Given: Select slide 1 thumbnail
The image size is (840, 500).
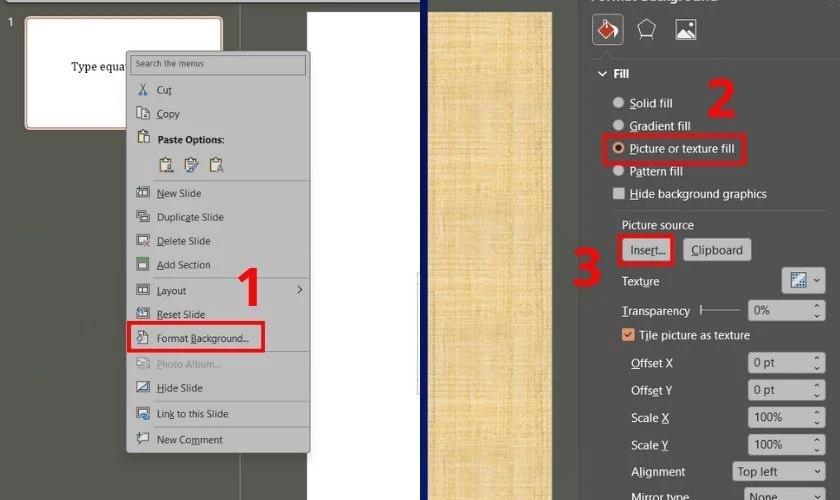Looking at the screenshot, I should pos(124,73).
